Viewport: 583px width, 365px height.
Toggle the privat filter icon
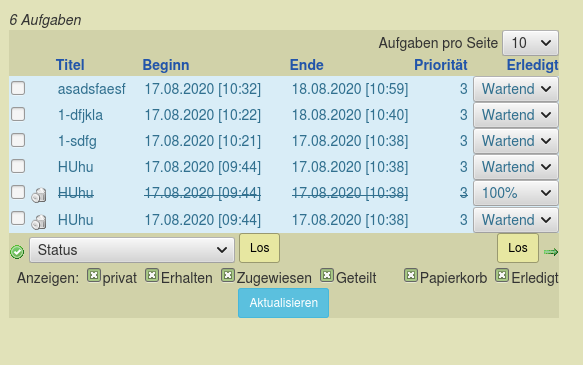(x=94, y=276)
